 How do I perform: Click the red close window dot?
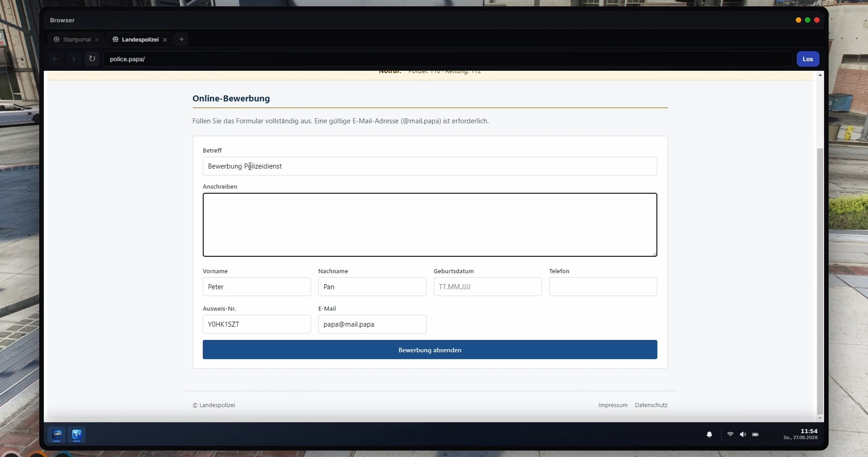(817, 20)
